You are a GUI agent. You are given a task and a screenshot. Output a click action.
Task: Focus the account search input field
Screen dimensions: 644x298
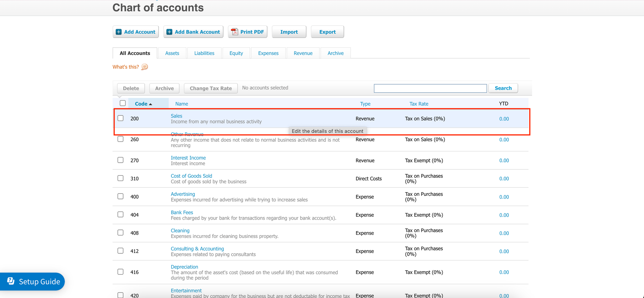pyautogui.click(x=430, y=88)
